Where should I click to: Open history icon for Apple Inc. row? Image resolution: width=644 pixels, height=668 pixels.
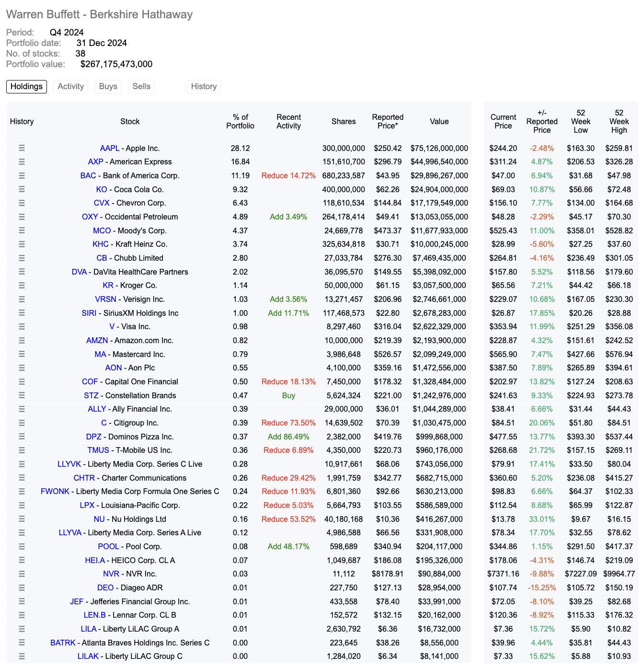coord(22,148)
